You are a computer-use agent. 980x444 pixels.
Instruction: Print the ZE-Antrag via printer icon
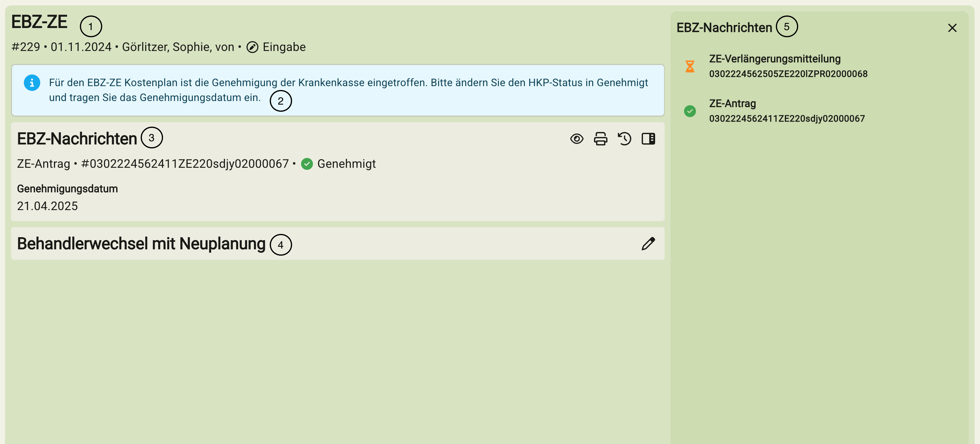[600, 139]
